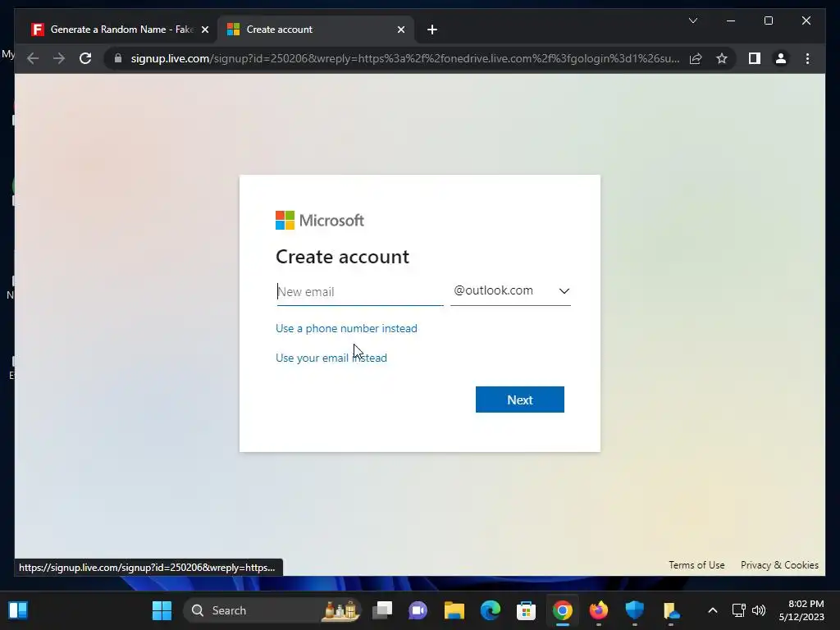Open Microsoft Store from taskbar

click(x=526, y=610)
